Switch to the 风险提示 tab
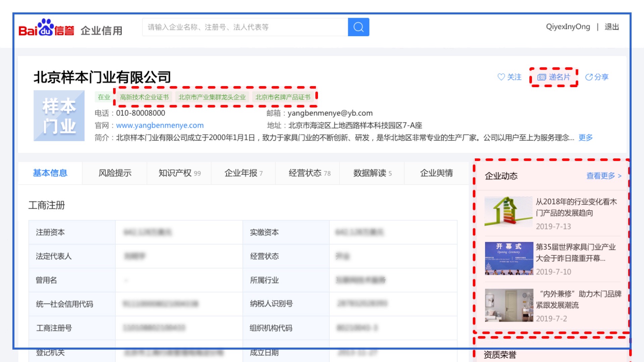This screenshot has height=362, width=644. click(115, 173)
